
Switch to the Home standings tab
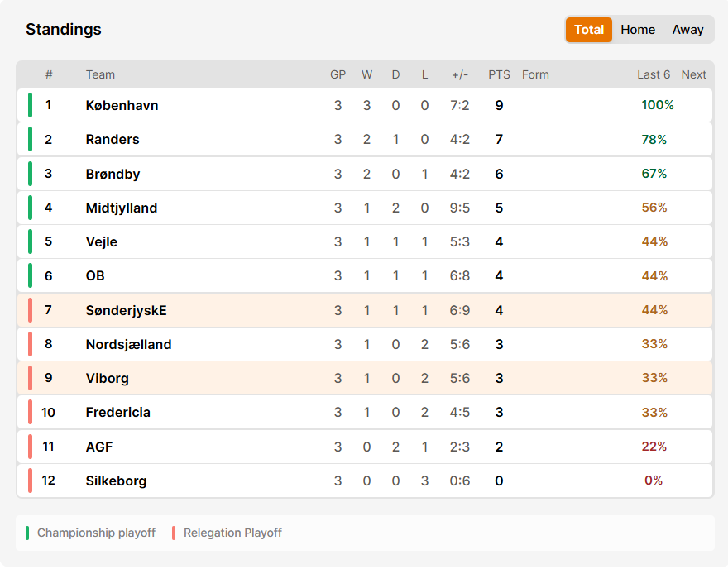(x=638, y=30)
